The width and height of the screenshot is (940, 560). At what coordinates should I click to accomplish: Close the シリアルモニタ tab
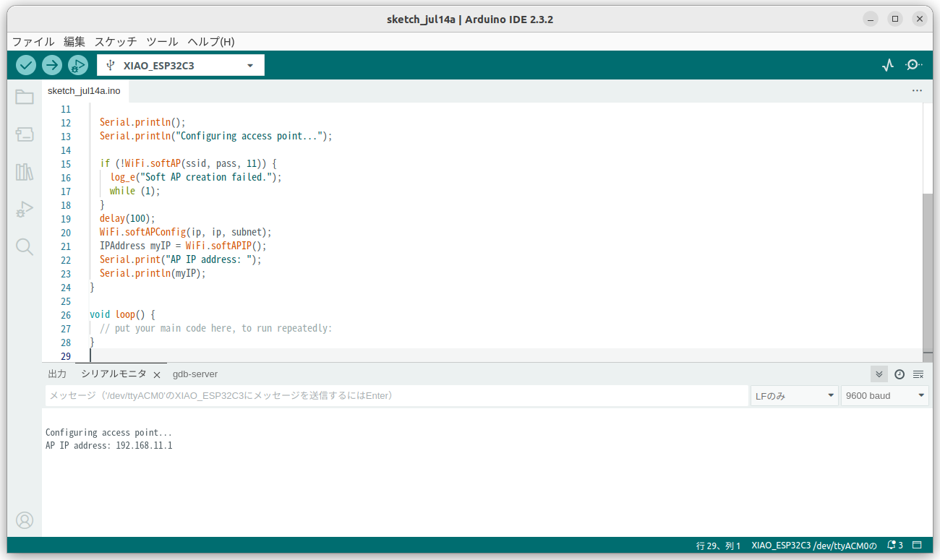pyautogui.click(x=157, y=374)
